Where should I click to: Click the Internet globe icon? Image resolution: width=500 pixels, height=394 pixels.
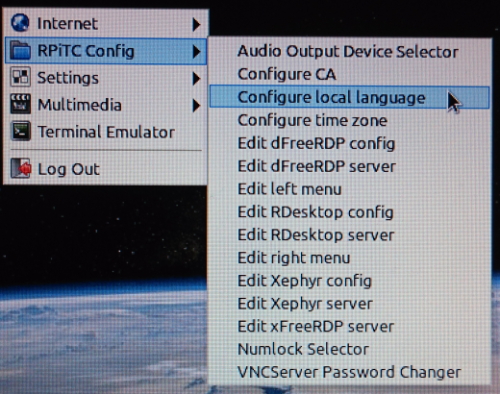20,23
